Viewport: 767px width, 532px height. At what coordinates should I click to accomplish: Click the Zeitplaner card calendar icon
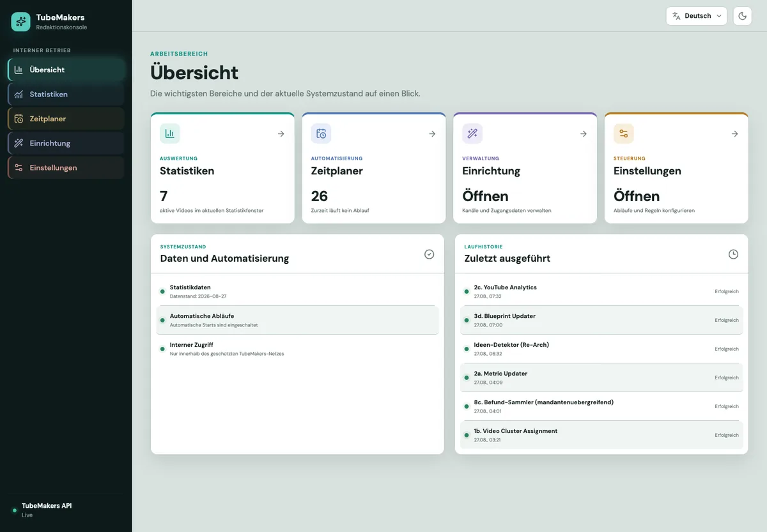click(321, 133)
